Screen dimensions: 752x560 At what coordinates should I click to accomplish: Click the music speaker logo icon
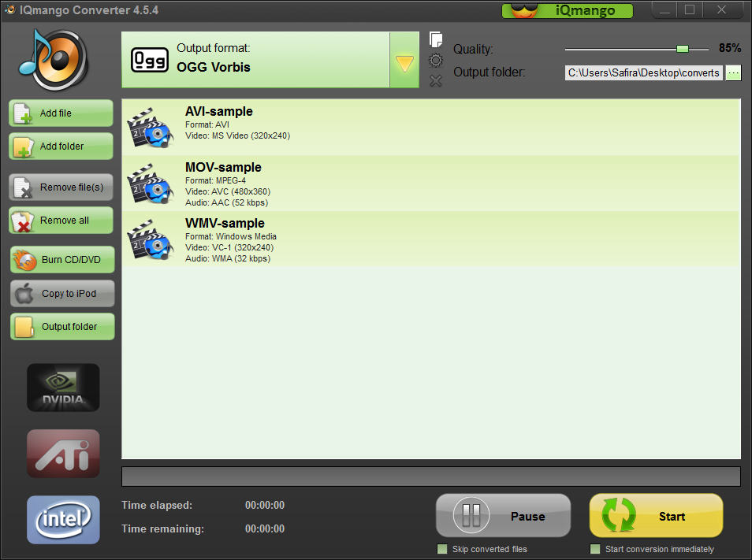[x=54, y=60]
